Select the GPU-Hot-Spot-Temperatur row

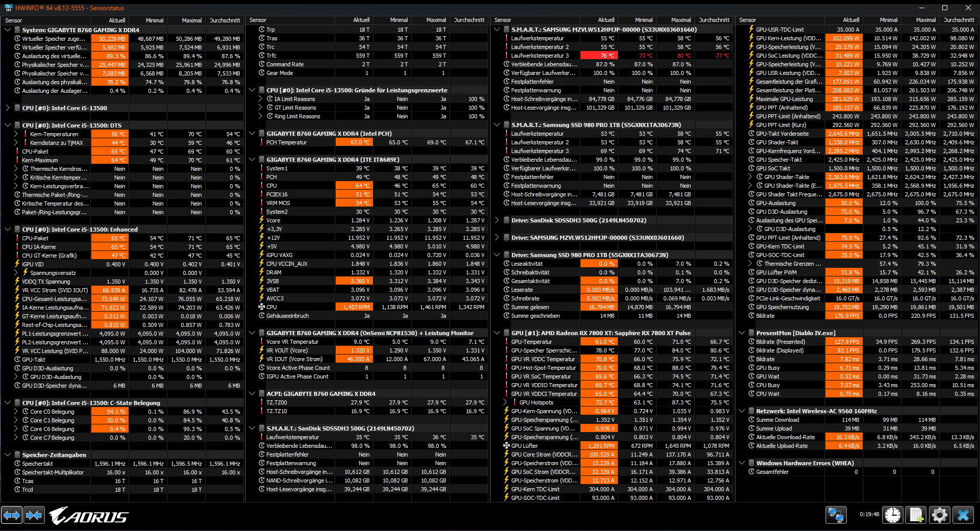point(612,368)
